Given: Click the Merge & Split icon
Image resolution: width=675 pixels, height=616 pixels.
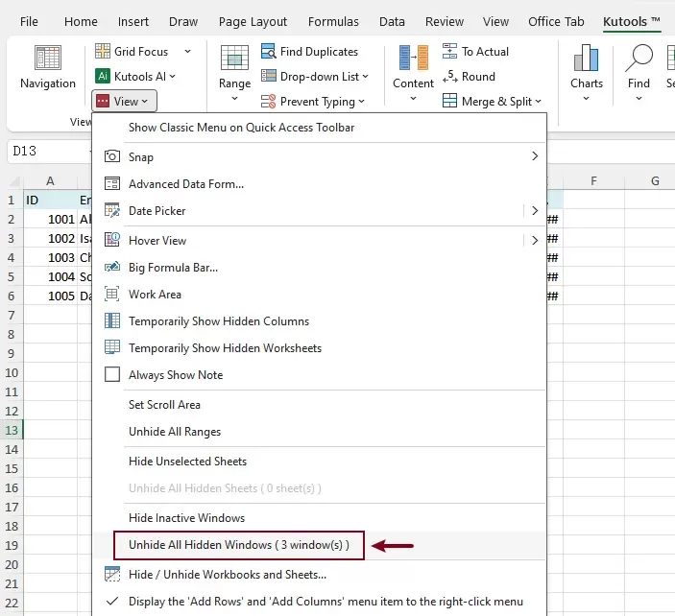Looking at the screenshot, I should point(450,101).
